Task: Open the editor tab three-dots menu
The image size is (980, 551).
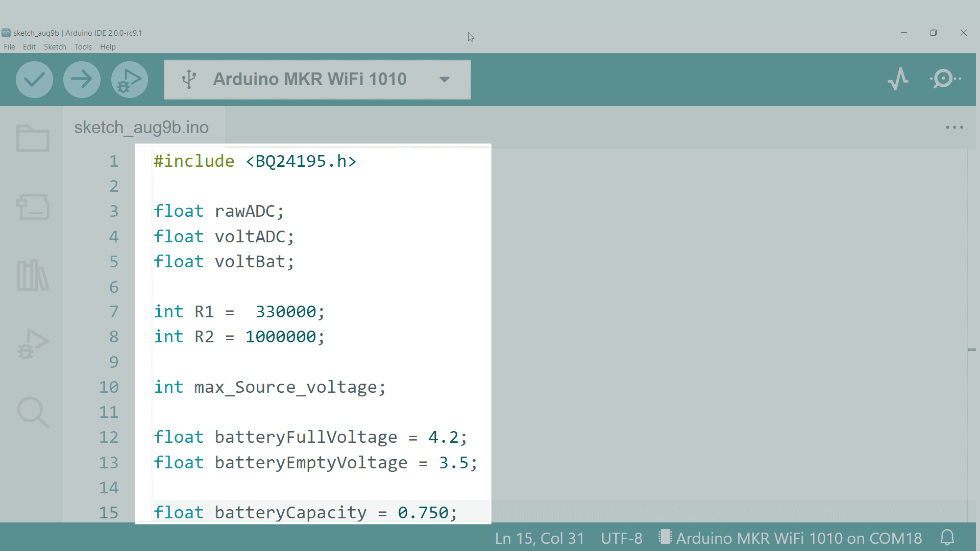Action: coord(954,128)
